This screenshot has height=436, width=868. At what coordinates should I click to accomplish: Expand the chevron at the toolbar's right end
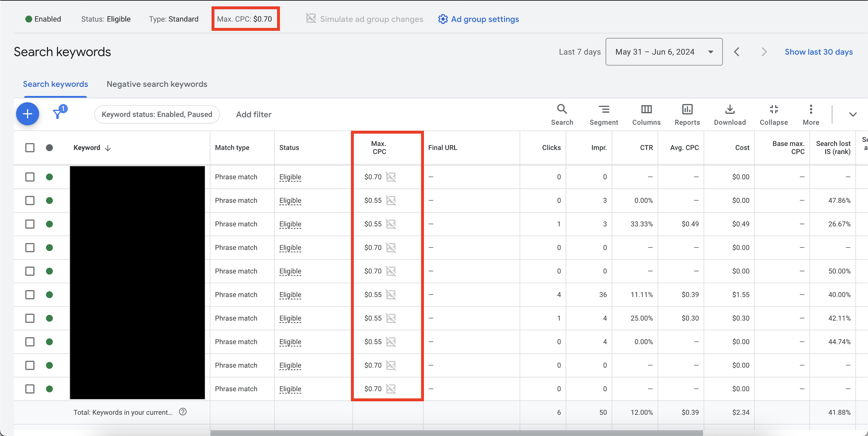pyautogui.click(x=852, y=115)
